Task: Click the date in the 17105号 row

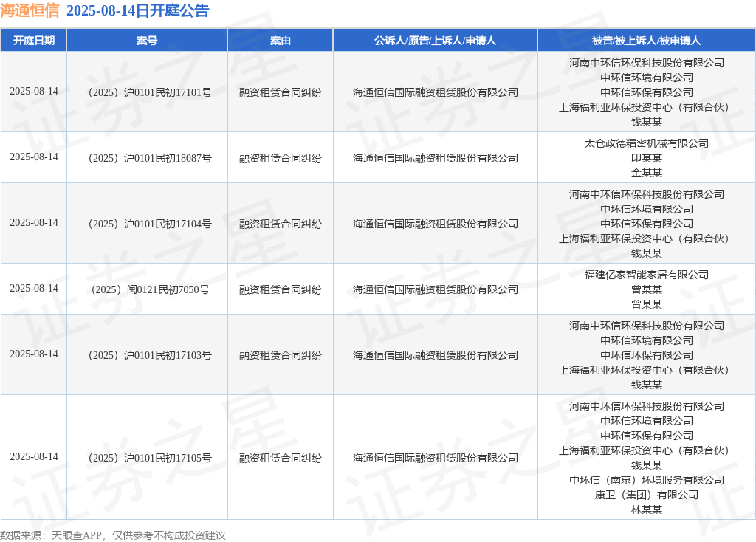Action: pos(34,456)
